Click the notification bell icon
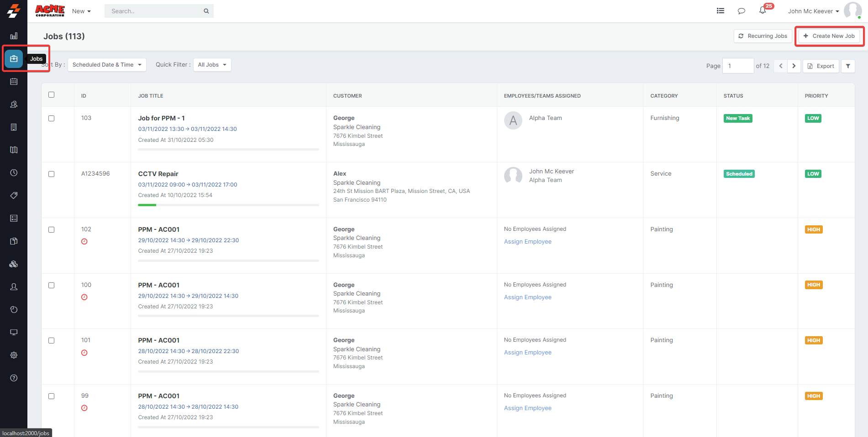The height and width of the screenshot is (437, 868). (x=763, y=10)
